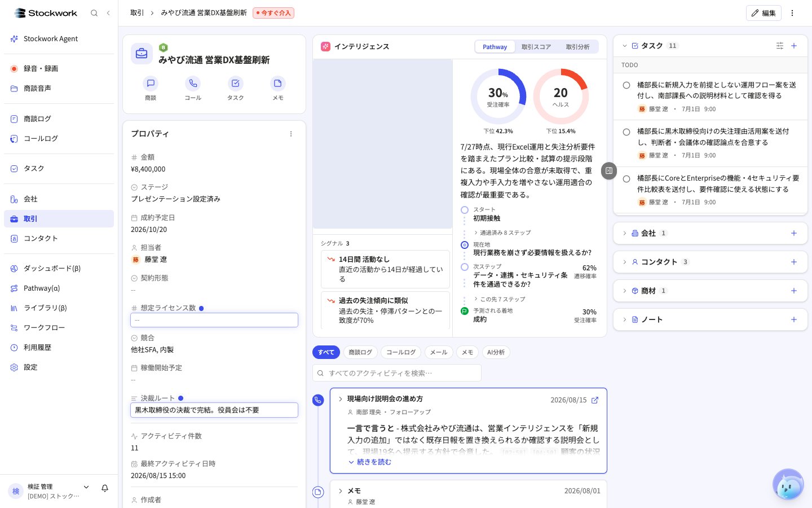Go to 商談ログ in the sidebar
Screen dimensions: 812x508
coord(59,119)
